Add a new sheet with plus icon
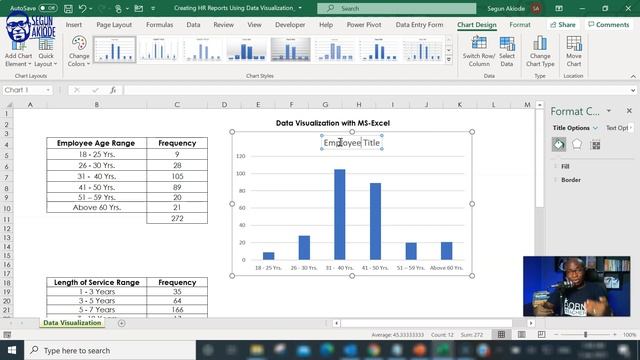 click(122, 323)
